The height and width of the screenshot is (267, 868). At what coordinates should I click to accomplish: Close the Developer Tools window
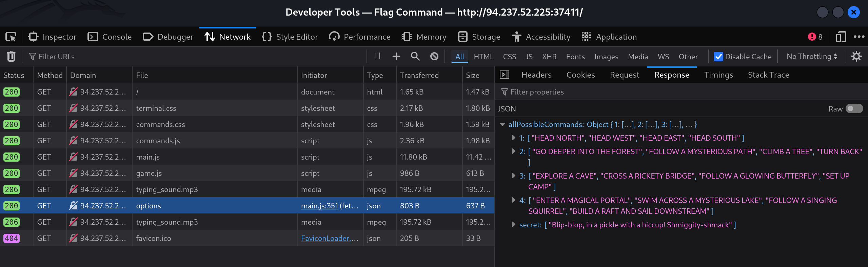[853, 13]
